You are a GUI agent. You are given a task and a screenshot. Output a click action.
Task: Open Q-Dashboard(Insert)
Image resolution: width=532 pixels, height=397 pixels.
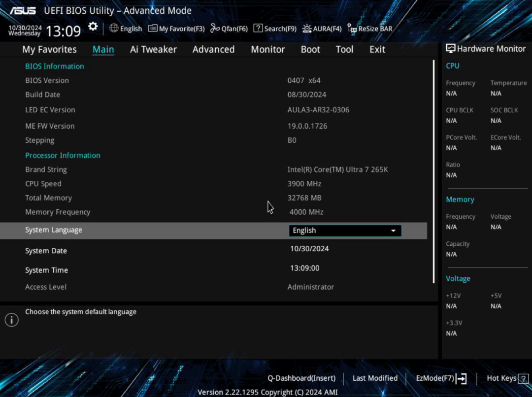tap(301, 378)
